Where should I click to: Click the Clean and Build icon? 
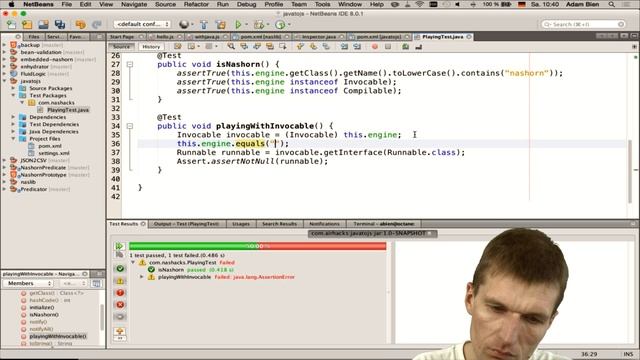point(220,24)
